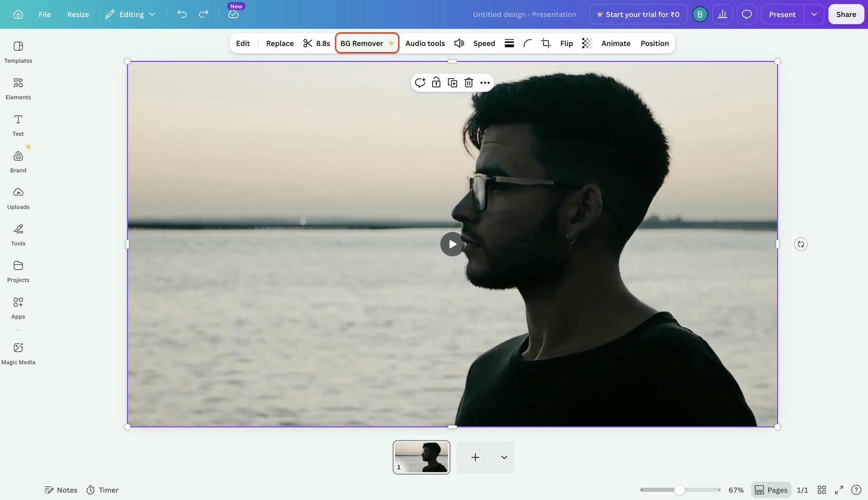Click Edit in the video toolbar
The width and height of the screenshot is (868, 500).
243,43
